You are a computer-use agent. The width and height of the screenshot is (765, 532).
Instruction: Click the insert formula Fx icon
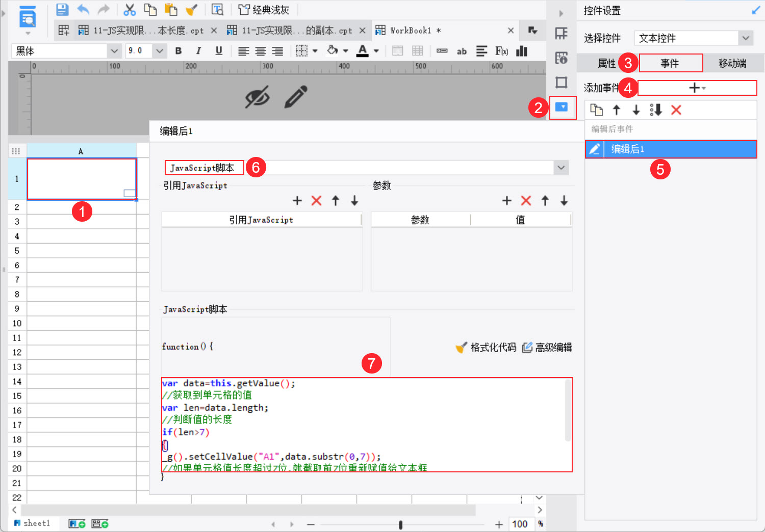pyautogui.click(x=502, y=51)
